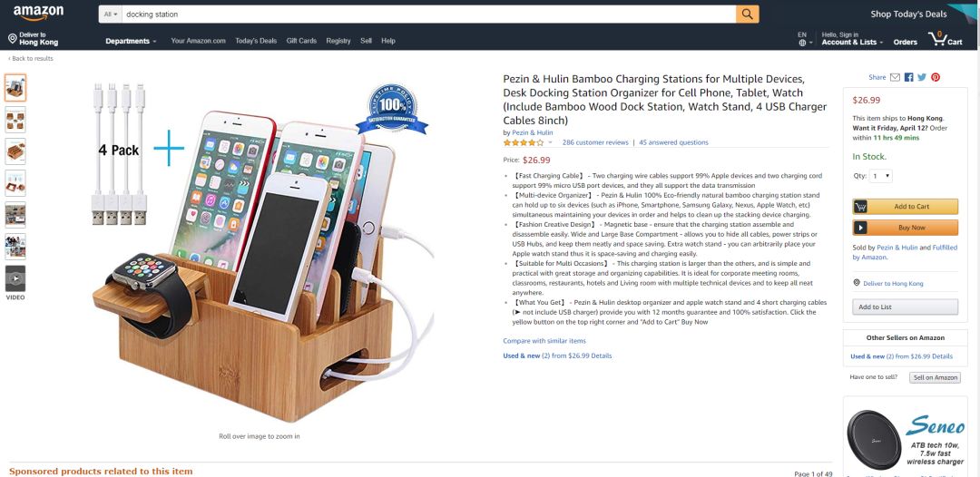Click the Buy Now button

point(905,228)
